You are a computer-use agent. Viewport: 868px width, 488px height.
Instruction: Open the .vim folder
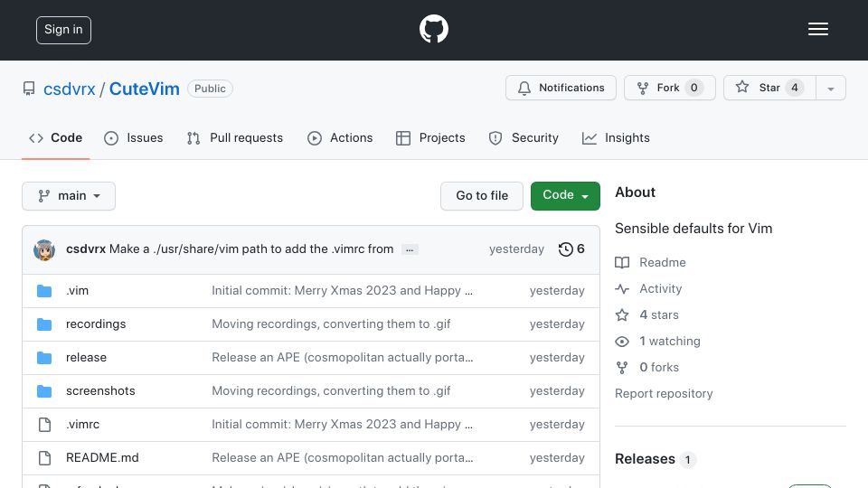[77, 290]
